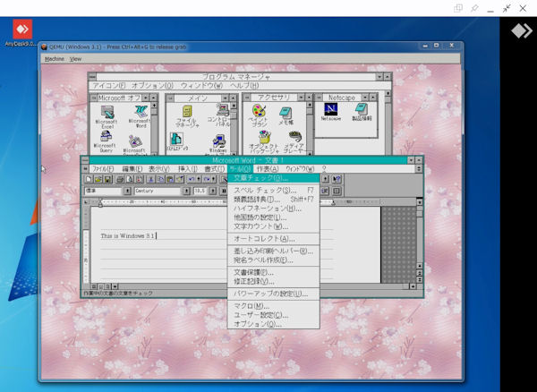This screenshot has width=537, height=392.
Task: Click the Open file icon in Word toolbar
Action: pyautogui.click(x=98, y=179)
